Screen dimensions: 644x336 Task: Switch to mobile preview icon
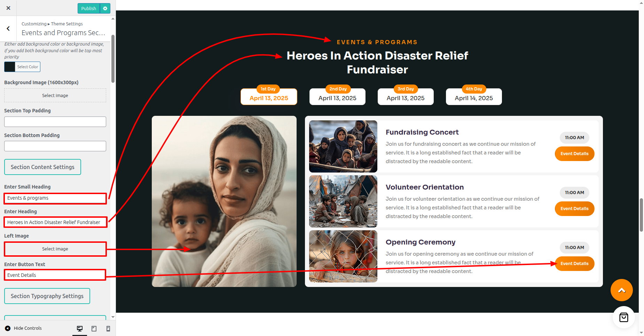click(x=108, y=328)
